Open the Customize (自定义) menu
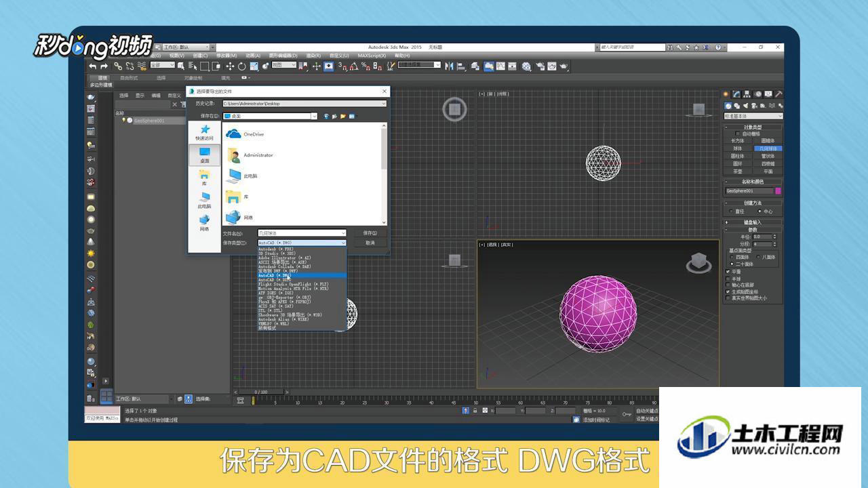The width and height of the screenshot is (868, 488). [340, 56]
